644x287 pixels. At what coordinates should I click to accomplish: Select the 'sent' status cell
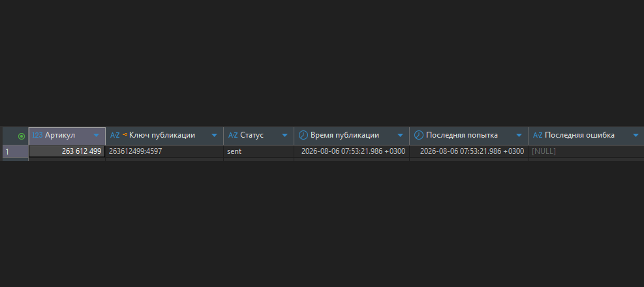(259, 151)
